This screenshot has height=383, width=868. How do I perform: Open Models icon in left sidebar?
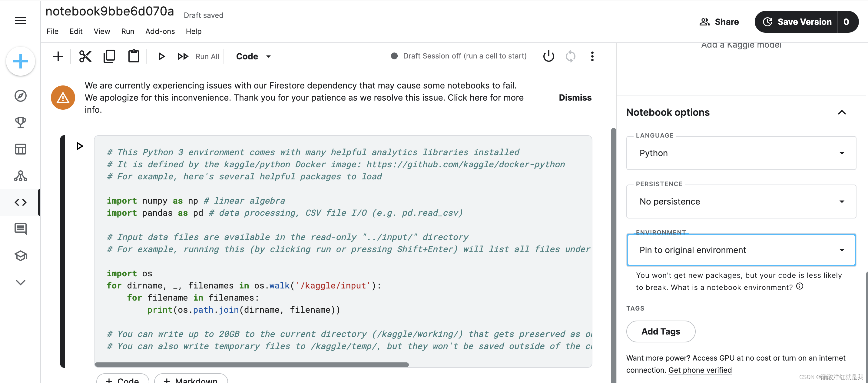pos(21,176)
